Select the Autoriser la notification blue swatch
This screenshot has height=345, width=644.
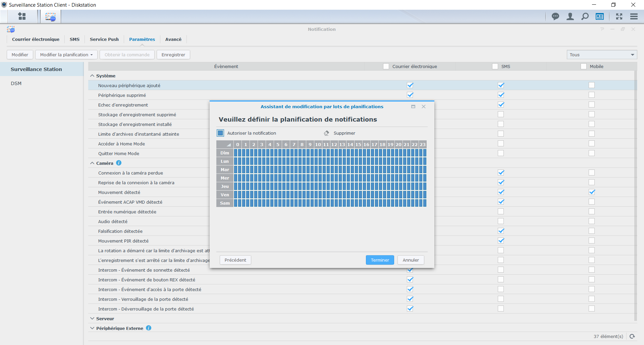(220, 133)
